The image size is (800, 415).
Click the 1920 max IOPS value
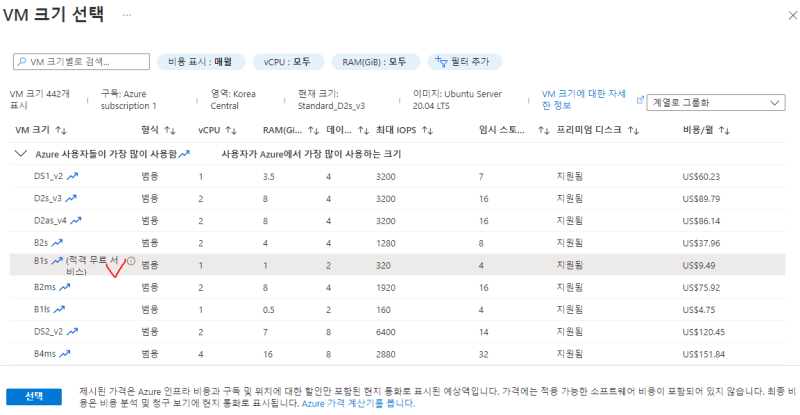click(x=386, y=287)
